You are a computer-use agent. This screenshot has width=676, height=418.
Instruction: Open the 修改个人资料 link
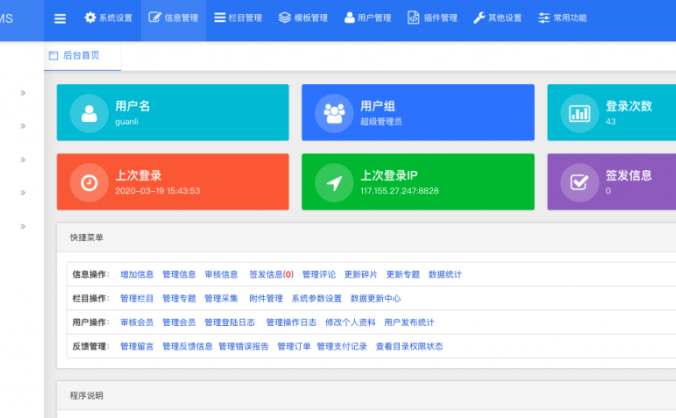click(350, 322)
